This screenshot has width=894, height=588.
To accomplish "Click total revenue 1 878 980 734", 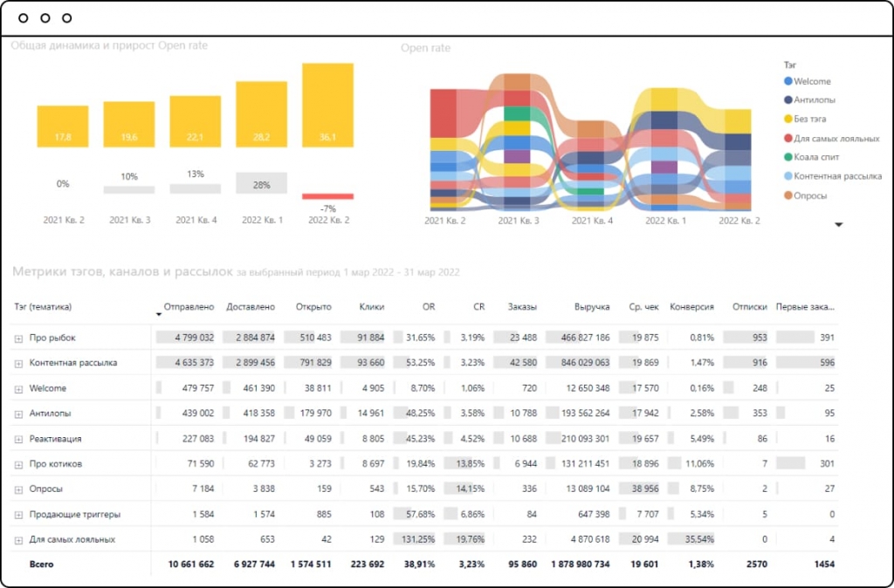I will click(581, 564).
